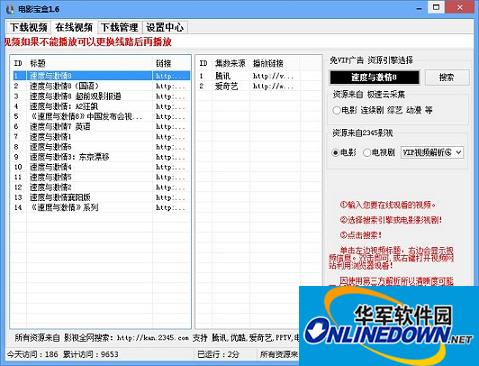This screenshot has width=479, height=366.
Task: Maximize the 电影宝盒 window
Action: [436, 7]
